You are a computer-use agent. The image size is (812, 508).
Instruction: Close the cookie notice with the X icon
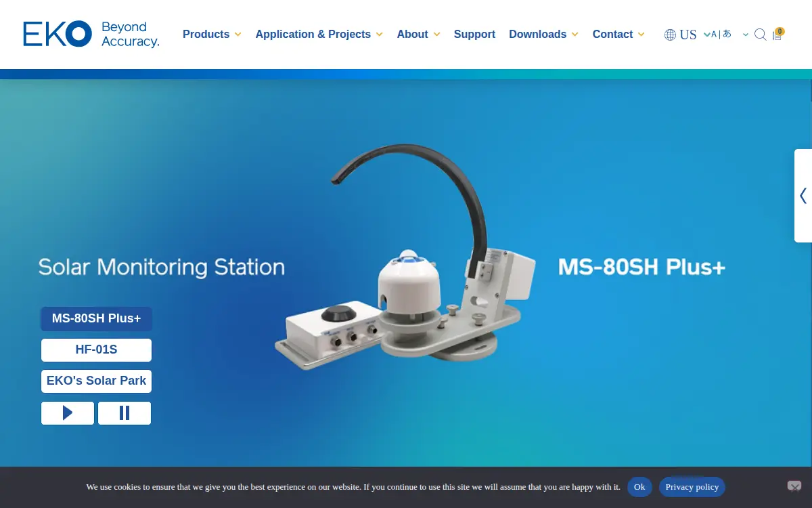(794, 486)
